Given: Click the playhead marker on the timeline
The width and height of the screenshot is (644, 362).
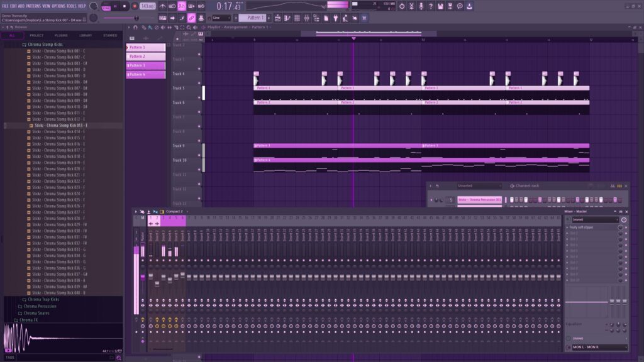Looking at the screenshot, I should coord(353,38).
